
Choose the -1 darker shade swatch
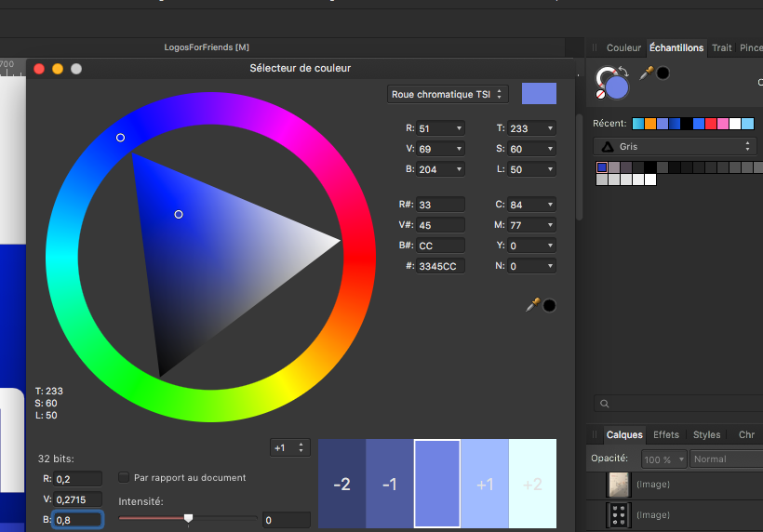point(389,484)
